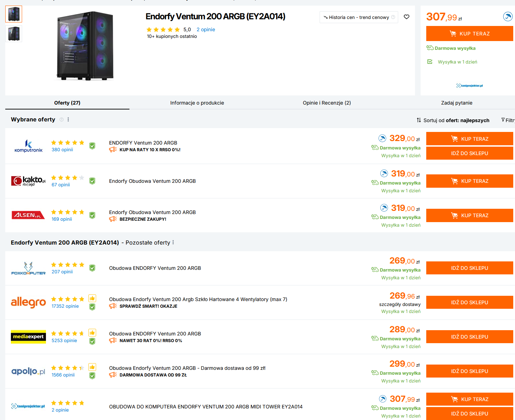Add product to favorites with heart icon
This screenshot has height=420, width=515.
(x=407, y=17)
